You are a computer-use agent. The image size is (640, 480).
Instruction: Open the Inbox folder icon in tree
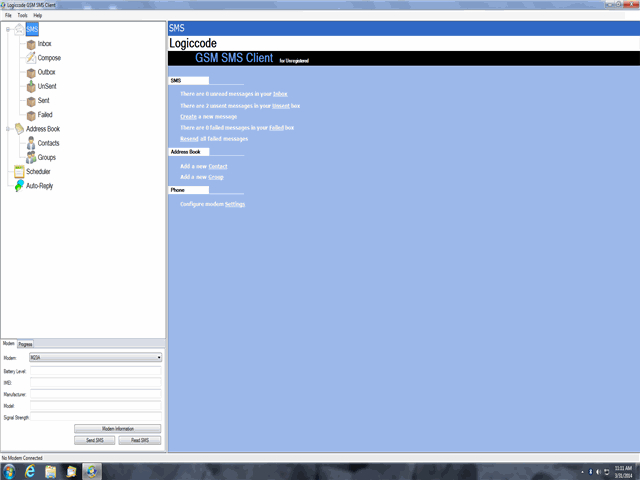30,44
